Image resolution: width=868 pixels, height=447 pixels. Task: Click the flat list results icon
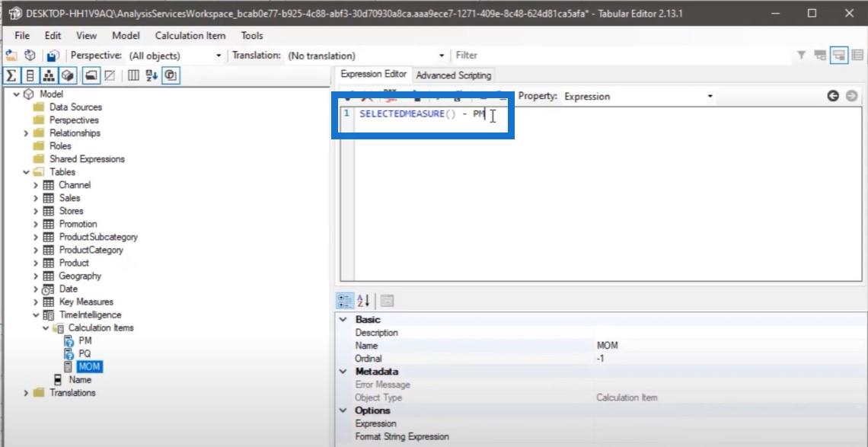pyautogui.click(x=857, y=55)
